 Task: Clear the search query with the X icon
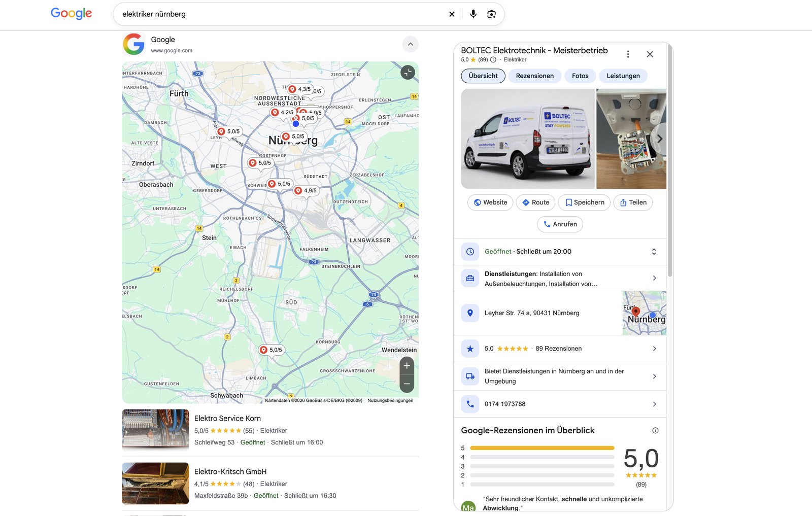tap(452, 14)
